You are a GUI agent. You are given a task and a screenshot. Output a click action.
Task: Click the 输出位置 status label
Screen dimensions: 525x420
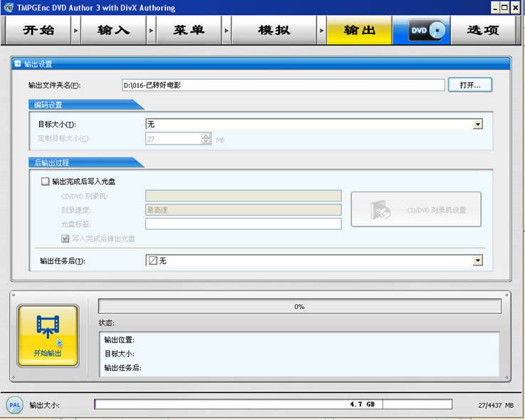(x=119, y=340)
